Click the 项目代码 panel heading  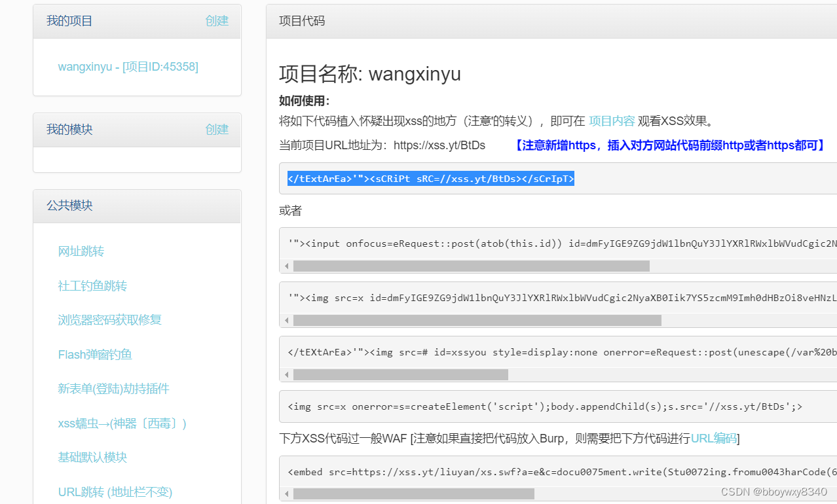pyautogui.click(x=302, y=21)
